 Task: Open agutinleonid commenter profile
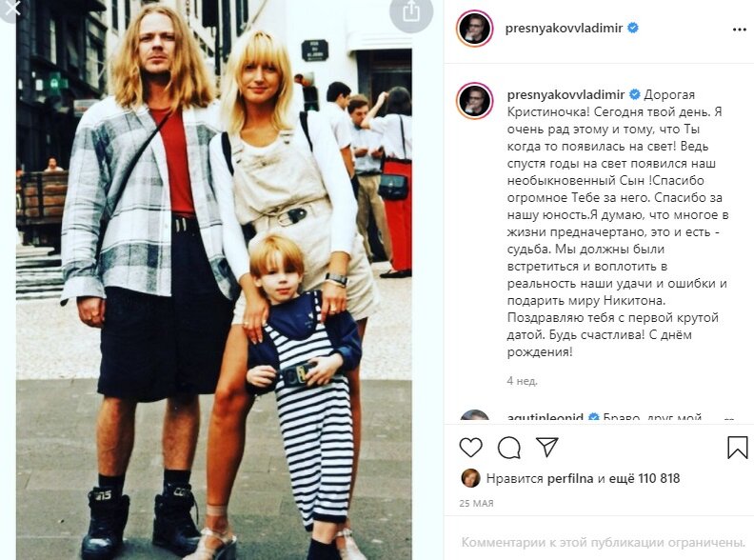(545, 416)
